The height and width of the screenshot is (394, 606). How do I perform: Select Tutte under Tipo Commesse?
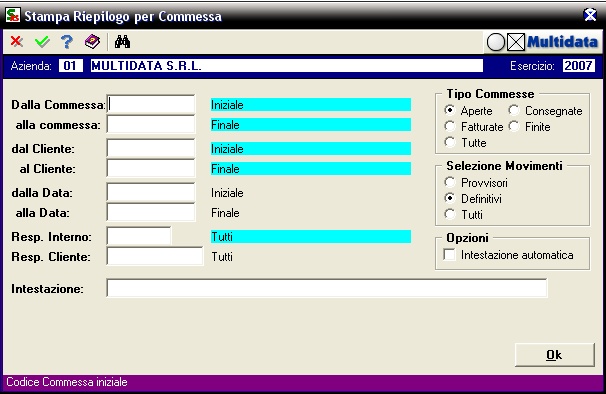(x=450, y=142)
